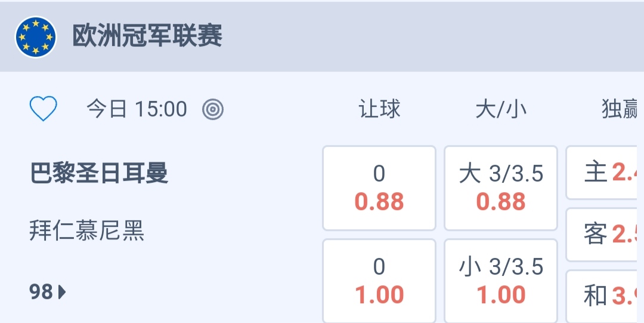
Task: Select the 和 draw odds
Action: coord(605,296)
